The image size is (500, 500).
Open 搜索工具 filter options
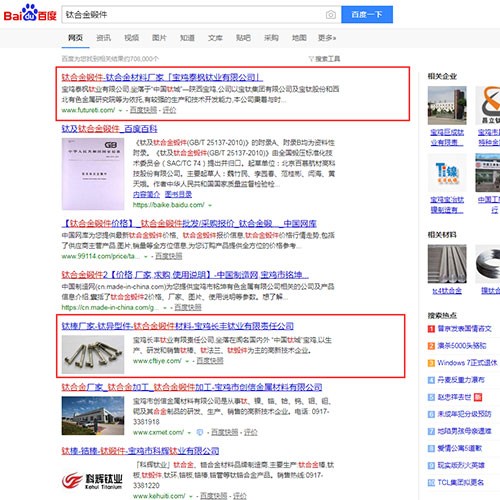coord(324,59)
